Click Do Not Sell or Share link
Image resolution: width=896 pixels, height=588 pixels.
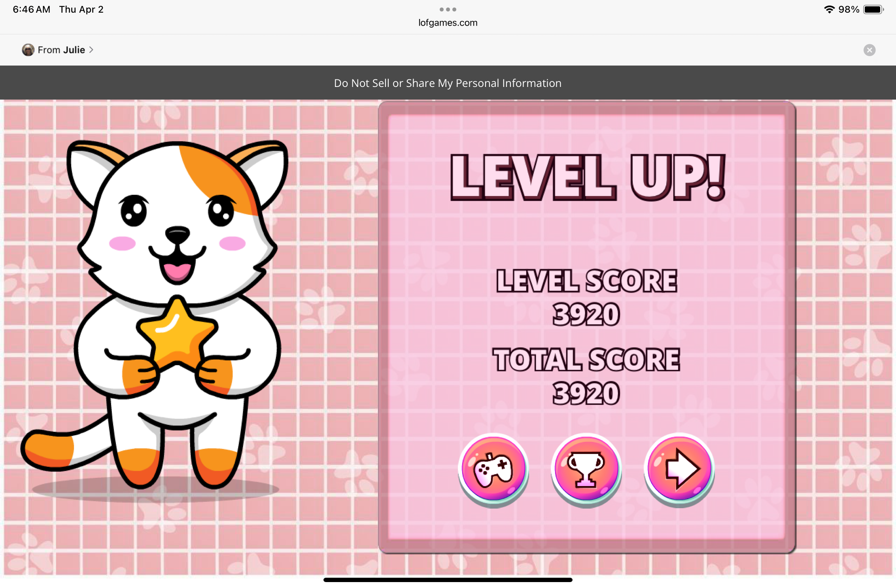(x=448, y=83)
